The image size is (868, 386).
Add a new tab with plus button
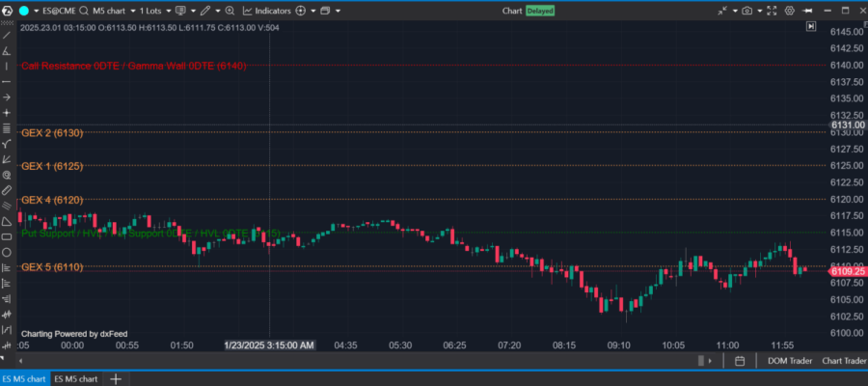tap(116, 378)
